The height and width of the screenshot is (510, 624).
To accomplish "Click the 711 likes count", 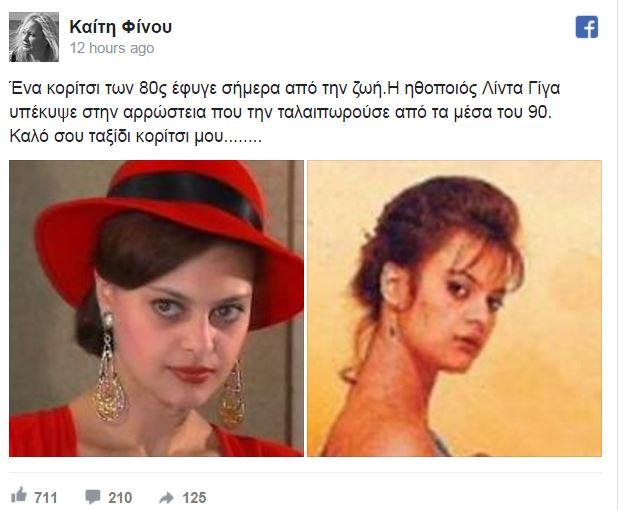I will (x=46, y=498).
